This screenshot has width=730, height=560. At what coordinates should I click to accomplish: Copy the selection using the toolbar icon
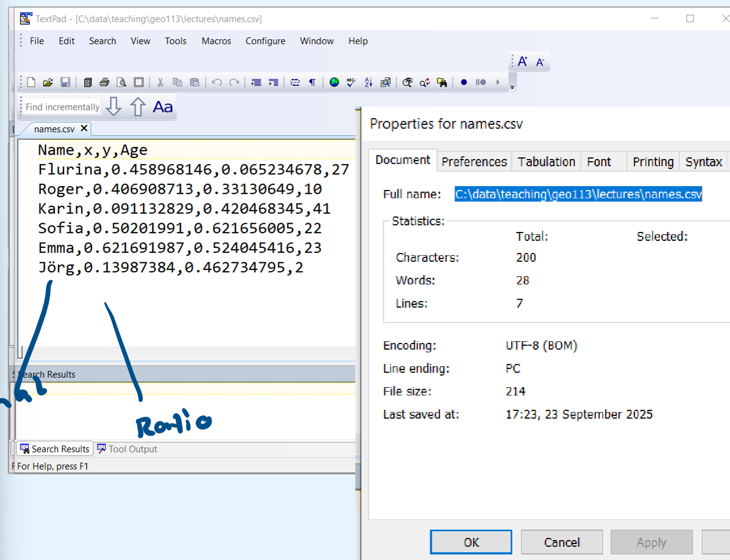click(x=177, y=82)
